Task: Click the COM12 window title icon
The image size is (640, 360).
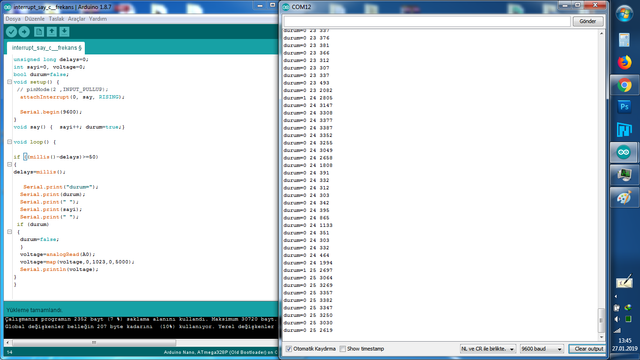Action: click(x=286, y=7)
